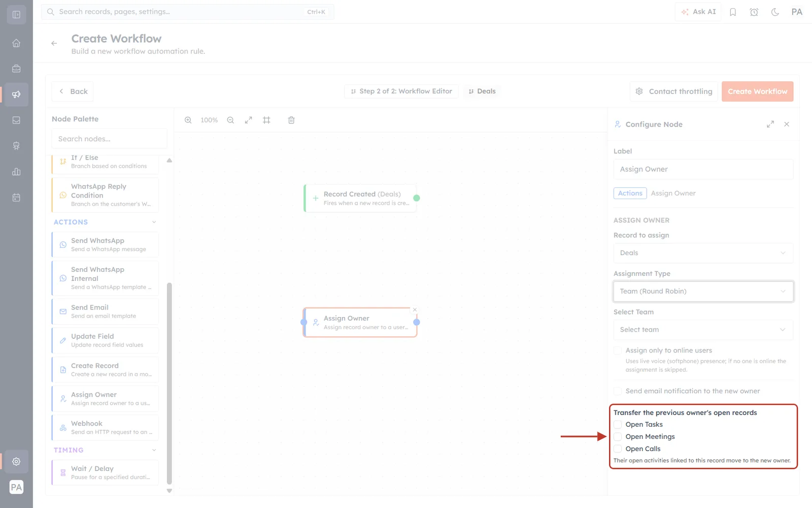Check the Open Tasks checkbox
Screen dimensions: 812x508
click(x=618, y=425)
